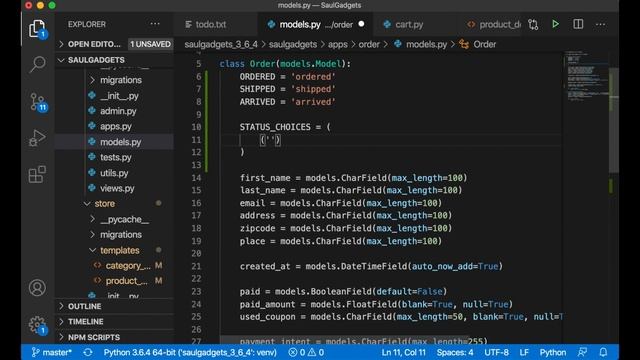The width and height of the screenshot is (640, 360).
Task: Click the STATUS_CHOICES code line
Action: (x=285, y=127)
